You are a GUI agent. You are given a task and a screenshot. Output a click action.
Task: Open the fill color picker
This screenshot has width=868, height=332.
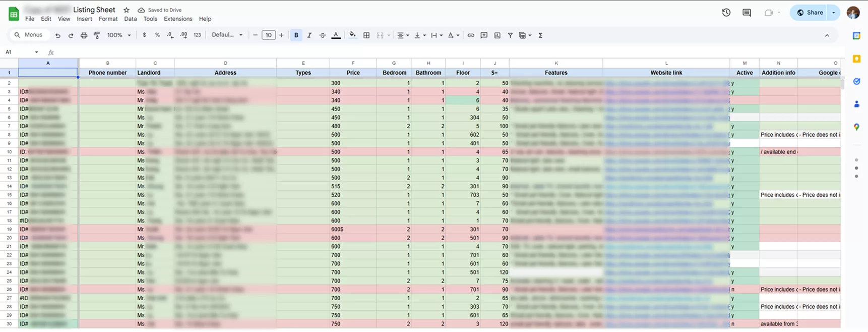click(352, 35)
